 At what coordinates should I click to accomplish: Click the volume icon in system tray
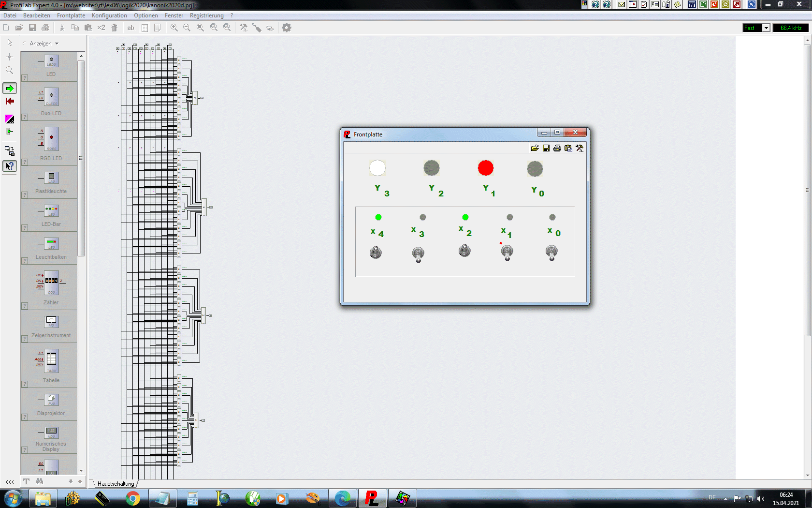click(761, 498)
